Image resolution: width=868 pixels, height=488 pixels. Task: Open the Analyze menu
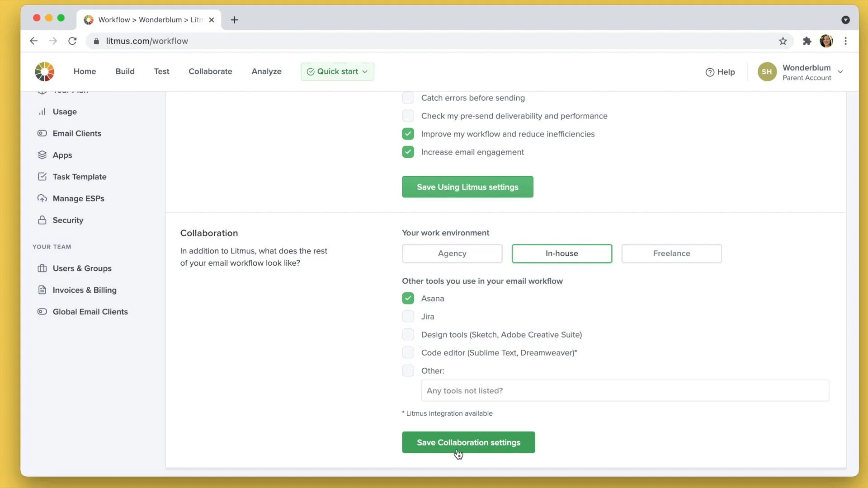pos(266,71)
